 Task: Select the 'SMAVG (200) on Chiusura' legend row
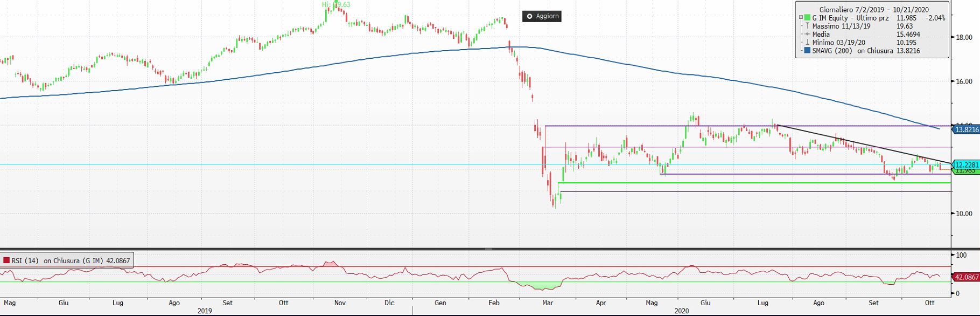(x=853, y=51)
